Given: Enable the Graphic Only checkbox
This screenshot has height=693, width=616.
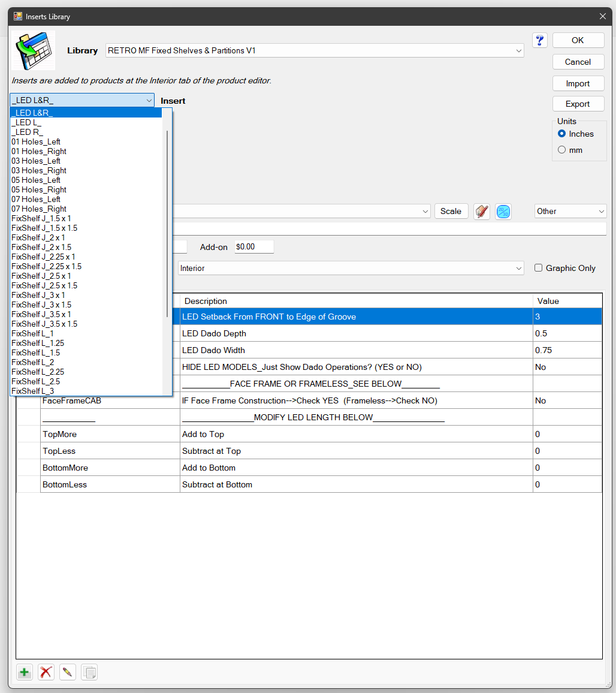Looking at the screenshot, I should [538, 268].
